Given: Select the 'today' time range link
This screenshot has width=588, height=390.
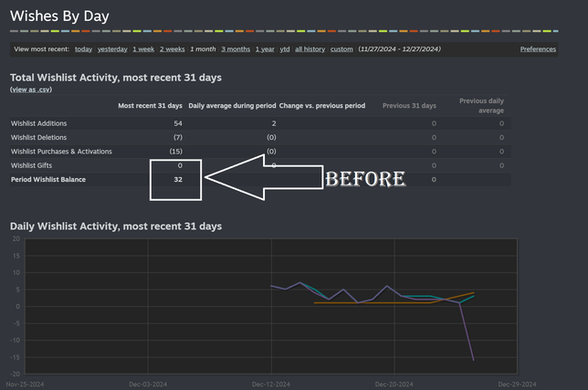Looking at the screenshot, I should click(x=83, y=49).
